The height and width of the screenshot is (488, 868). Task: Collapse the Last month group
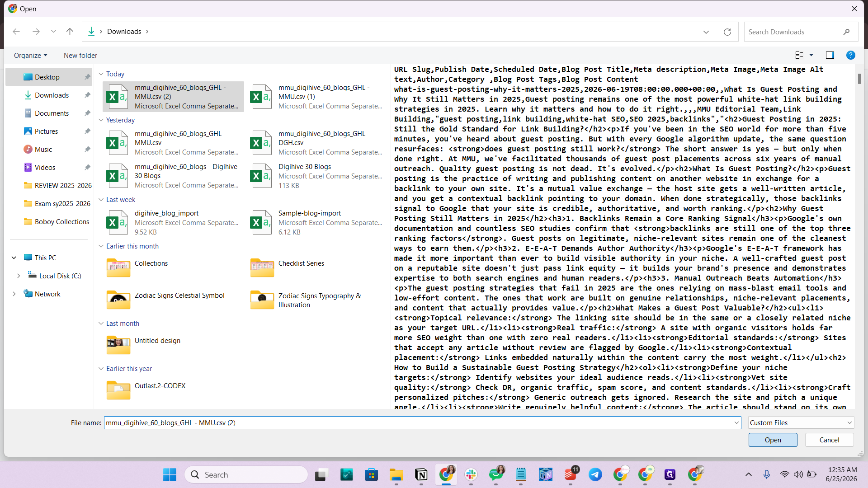(x=101, y=324)
